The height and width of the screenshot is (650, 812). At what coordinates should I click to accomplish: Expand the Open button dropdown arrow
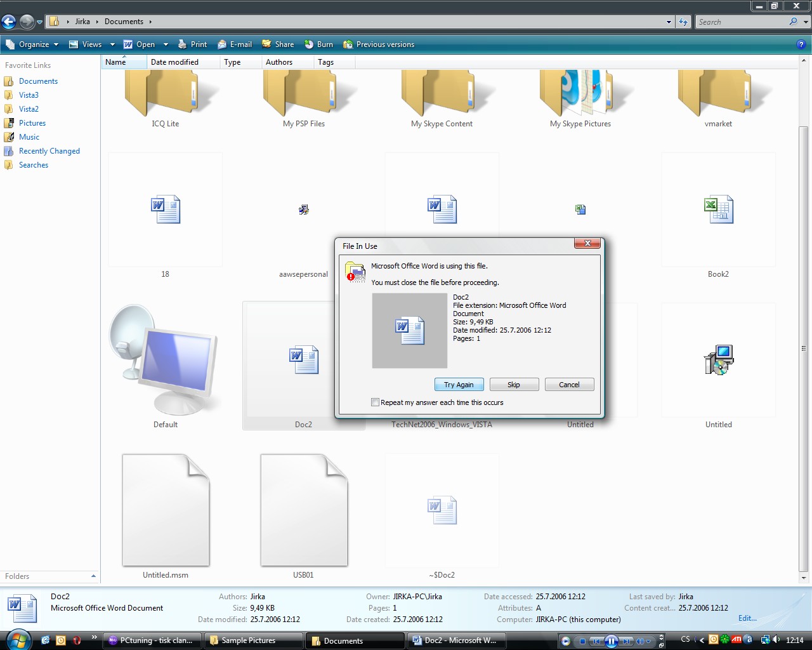click(166, 44)
